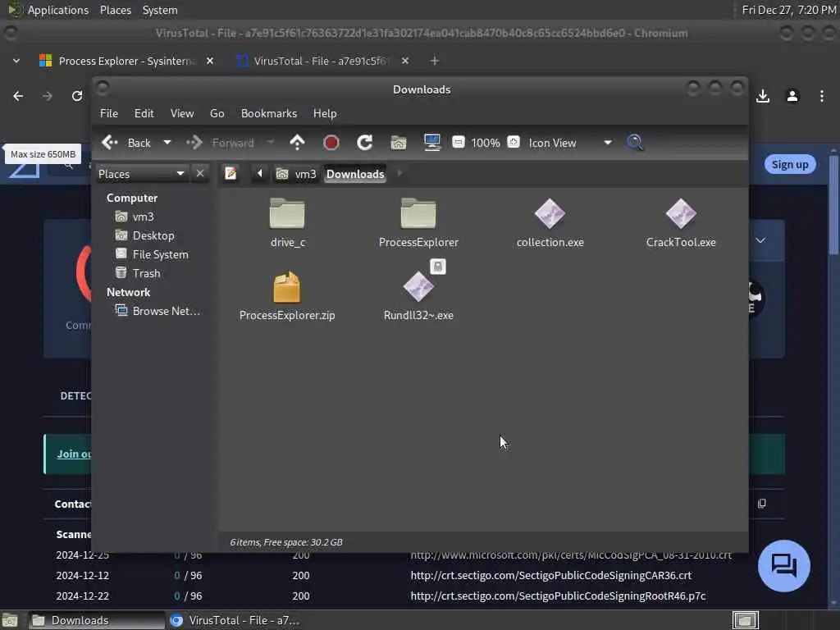Screen dimensions: 840x630
Task: Select vm3 in the path bar
Action: click(x=296, y=174)
